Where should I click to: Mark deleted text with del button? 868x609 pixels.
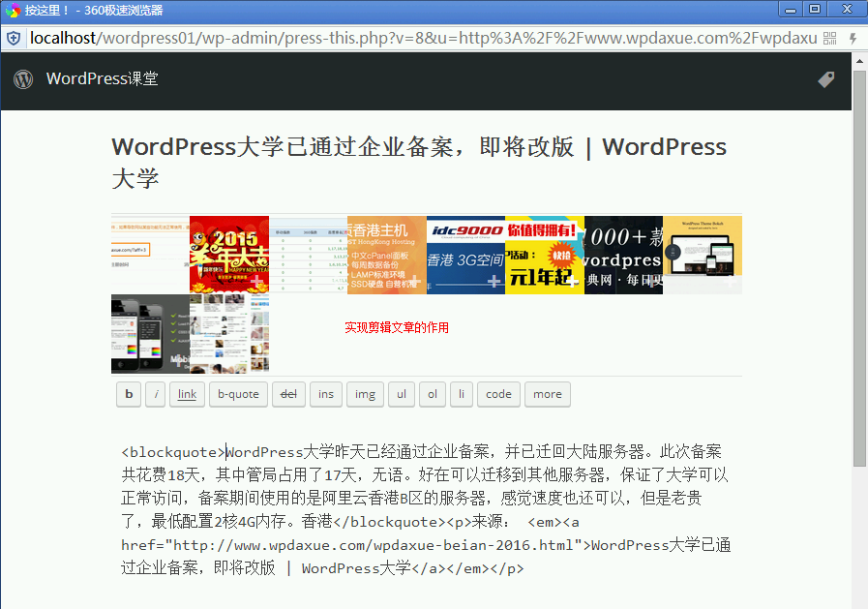point(289,394)
